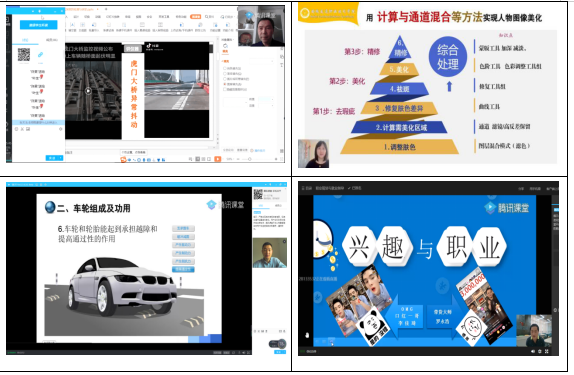This screenshot has height=375, width=574.
Task: Select the first fill radio option
Action: coord(225,68)
